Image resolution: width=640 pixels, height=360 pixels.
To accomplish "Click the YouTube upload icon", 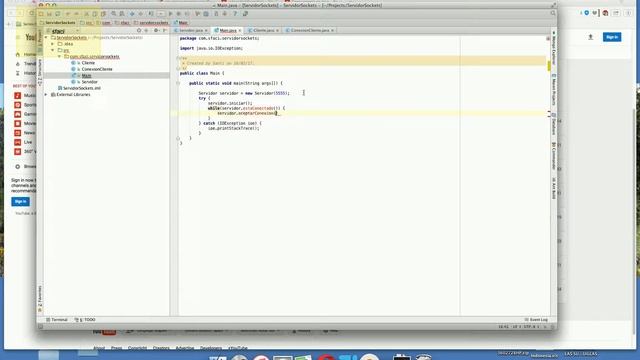I will click(x=590, y=37).
